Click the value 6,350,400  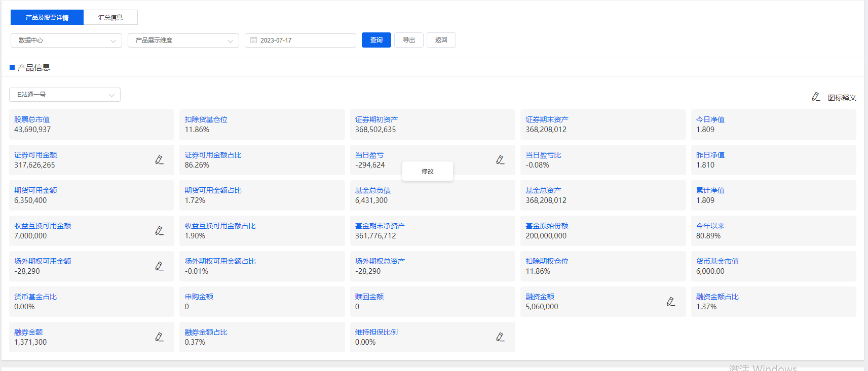pos(30,200)
